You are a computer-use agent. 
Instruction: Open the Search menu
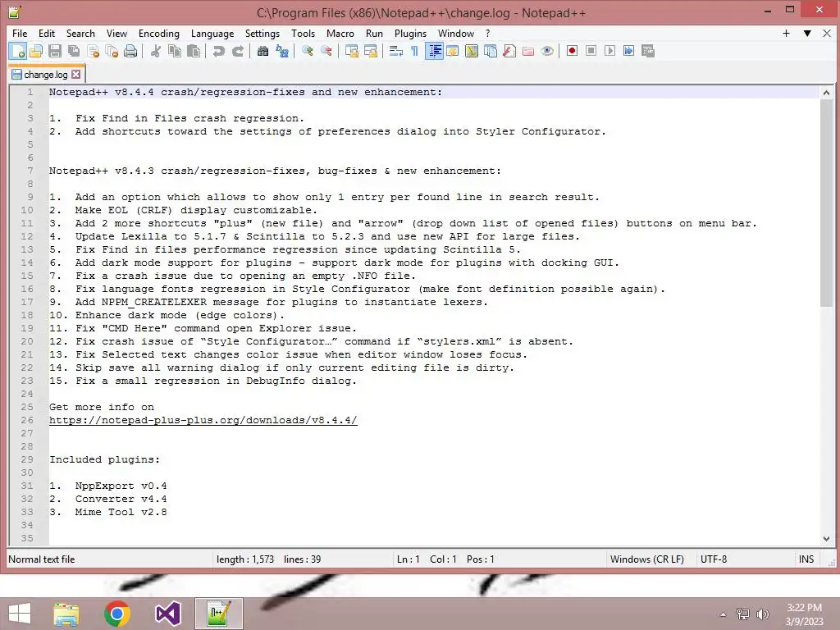[80, 33]
